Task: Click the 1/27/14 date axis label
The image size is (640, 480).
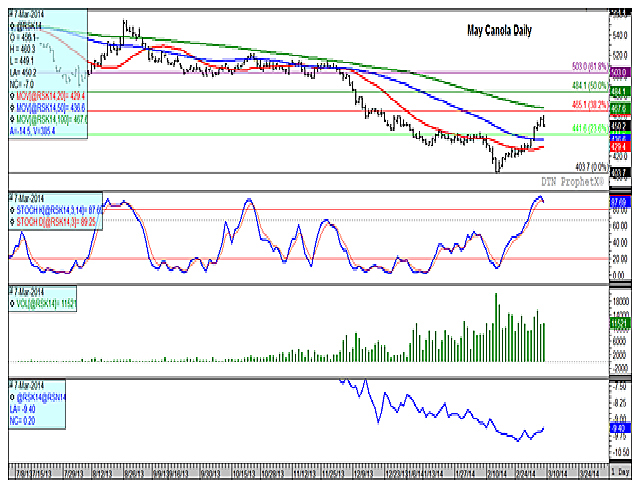Action: pyautogui.click(x=465, y=473)
